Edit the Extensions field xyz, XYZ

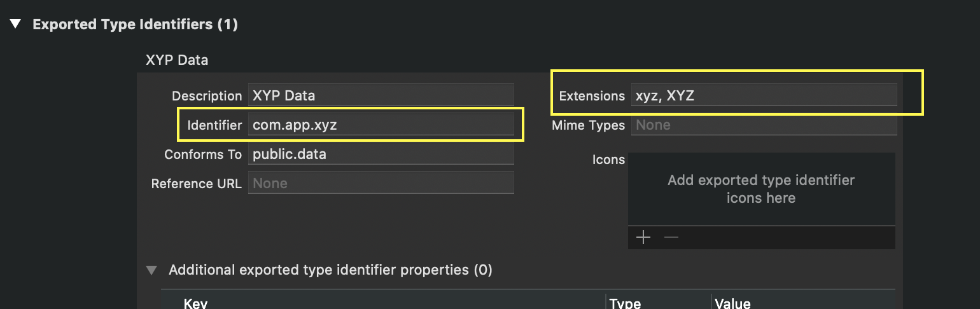(x=764, y=95)
